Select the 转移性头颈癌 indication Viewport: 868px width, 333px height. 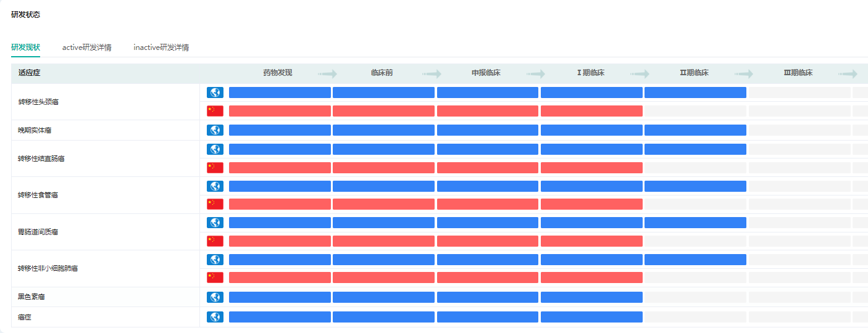[x=38, y=102]
